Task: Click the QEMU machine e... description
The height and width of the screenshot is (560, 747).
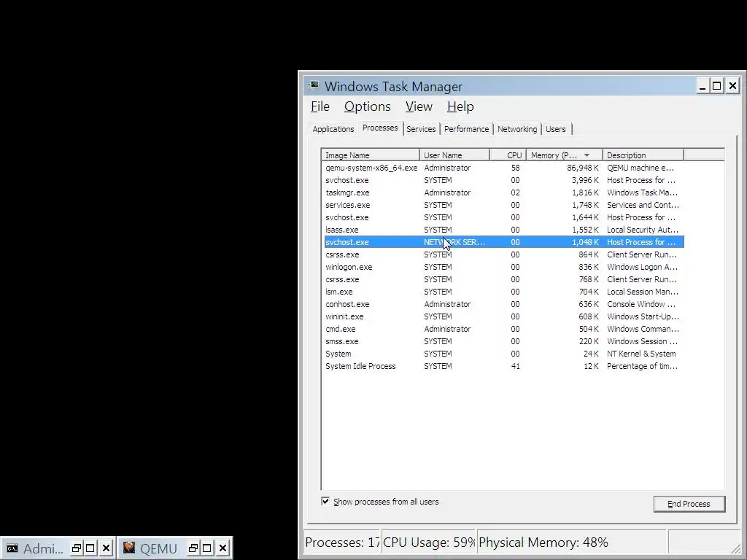Action: (x=640, y=168)
